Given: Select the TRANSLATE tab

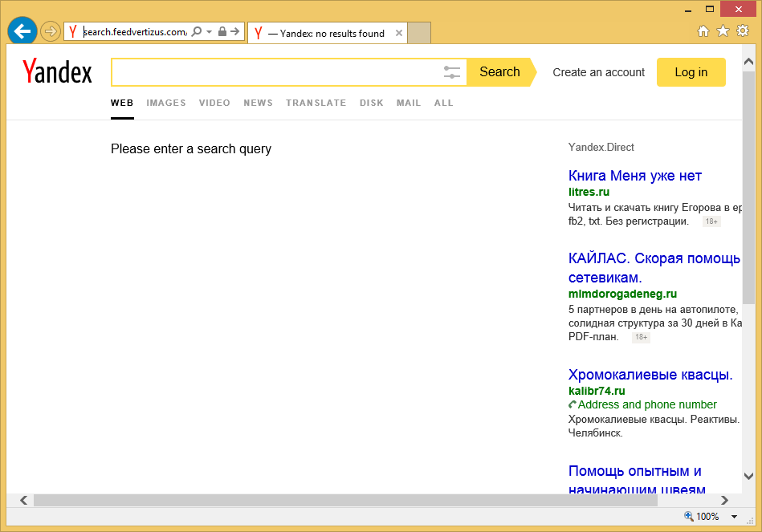Looking at the screenshot, I should tap(316, 103).
